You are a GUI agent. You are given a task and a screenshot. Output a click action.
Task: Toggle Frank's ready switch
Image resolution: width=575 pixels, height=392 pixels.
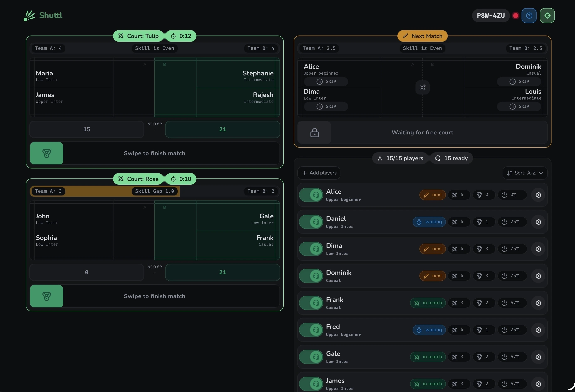[x=311, y=303]
